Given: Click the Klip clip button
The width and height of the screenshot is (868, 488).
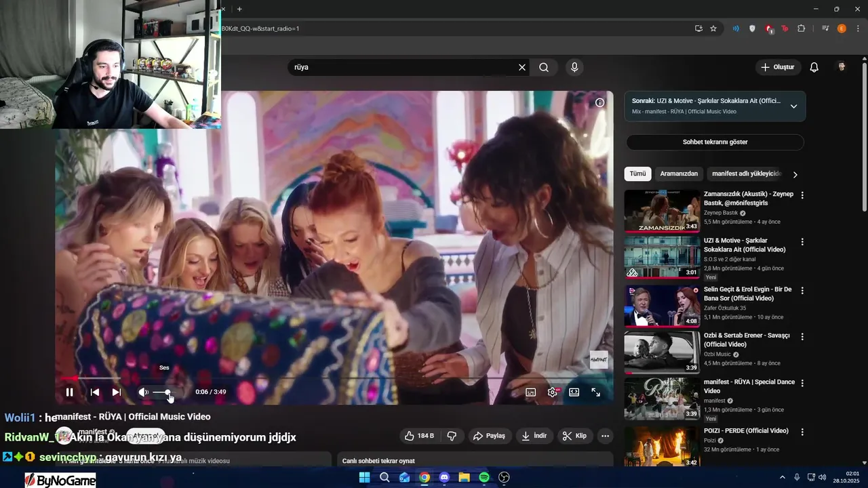Looking at the screenshot, I should tap(575, 436).
